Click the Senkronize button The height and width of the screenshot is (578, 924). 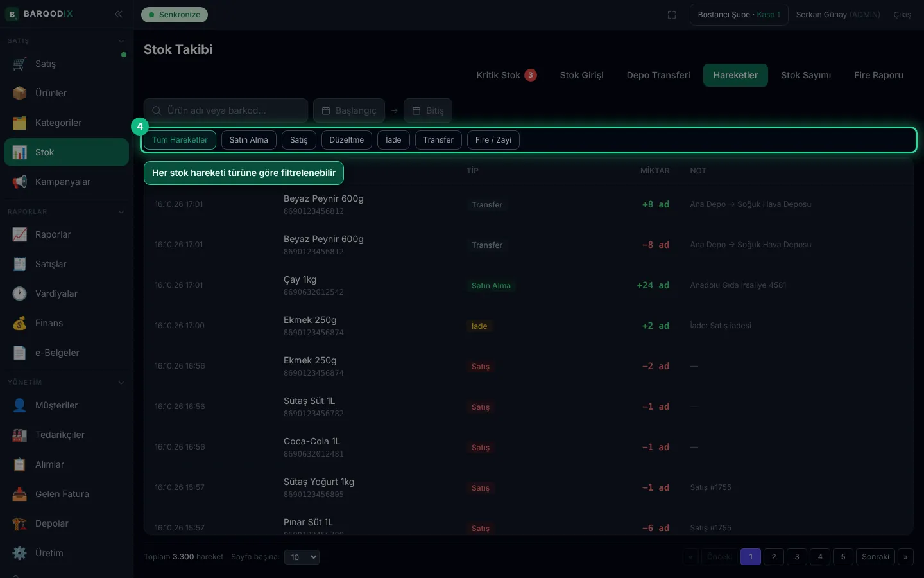click(175, 15)
